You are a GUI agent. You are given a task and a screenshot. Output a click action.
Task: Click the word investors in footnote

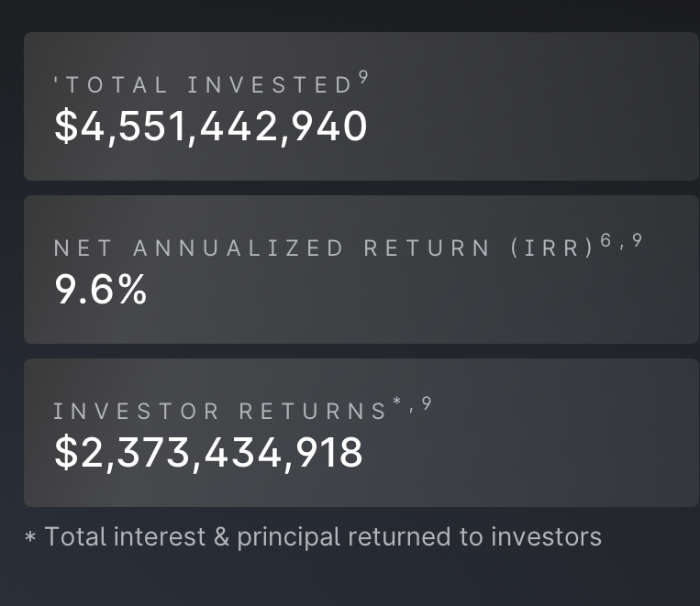[546, 537]
